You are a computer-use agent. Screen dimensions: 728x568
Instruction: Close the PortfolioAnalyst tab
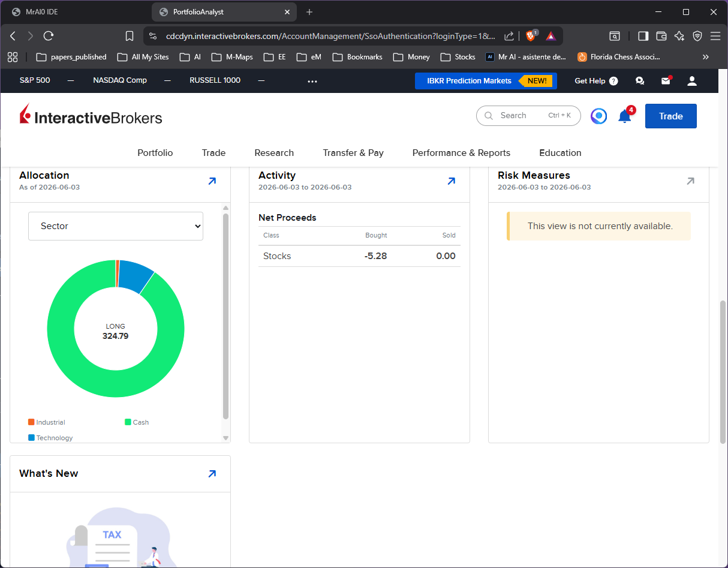(287, 12)
